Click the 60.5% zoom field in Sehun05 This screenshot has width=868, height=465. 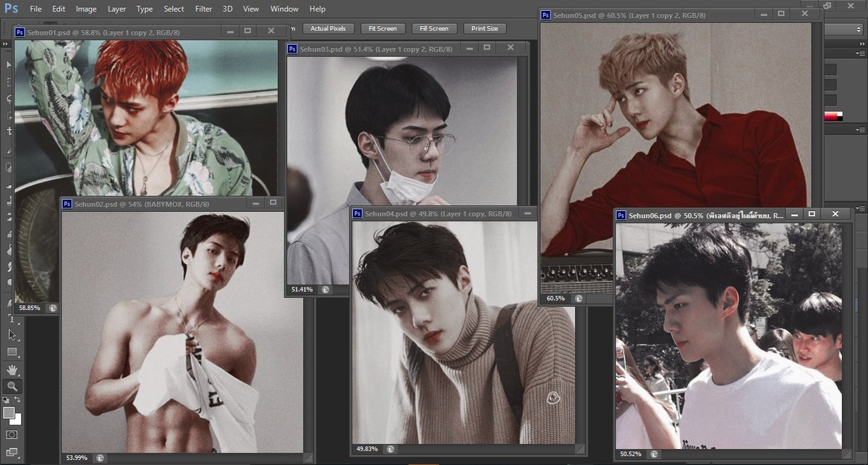pyautogui.click(x=556, y=298)
